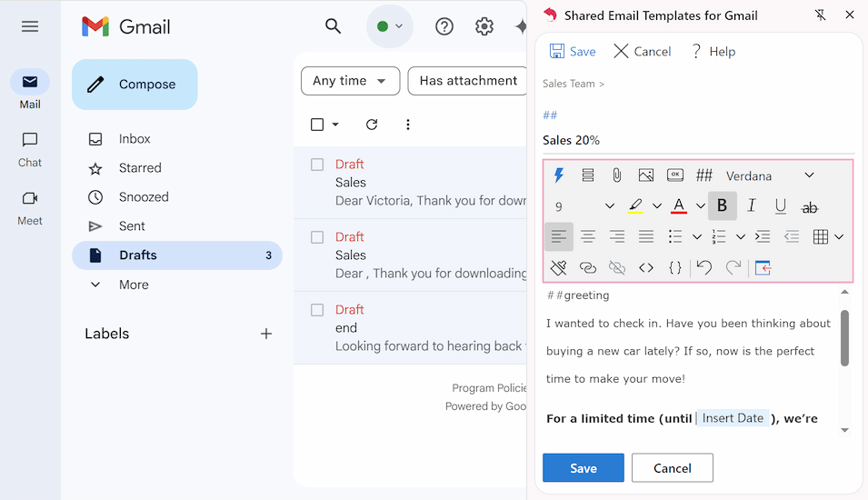Open the active status indicator dropdown
This screenshot has height=500, width=868.
click(x=390, y=26)
